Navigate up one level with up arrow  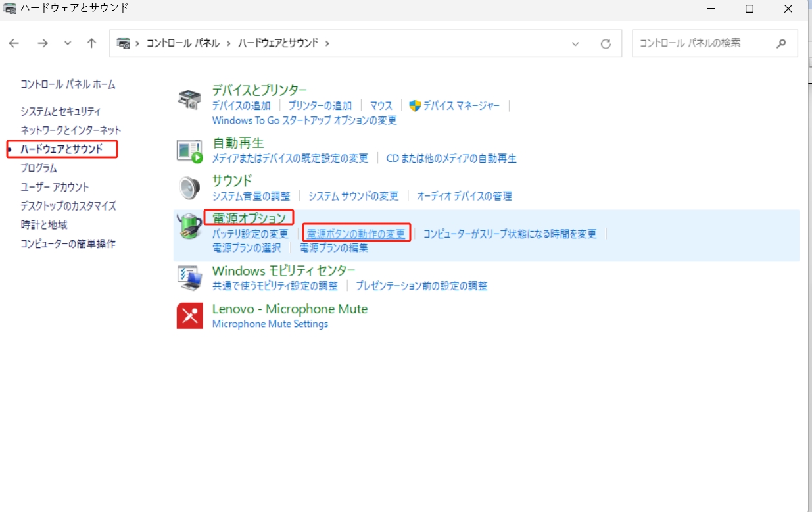(x=91, y=43)
